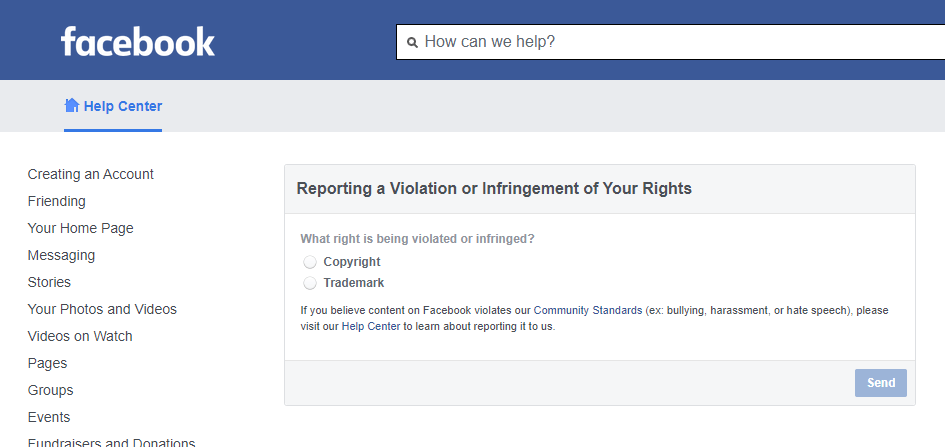945x447 pixels.
Task: Open Your Photos and Videos topic
Action: (102, 309)
